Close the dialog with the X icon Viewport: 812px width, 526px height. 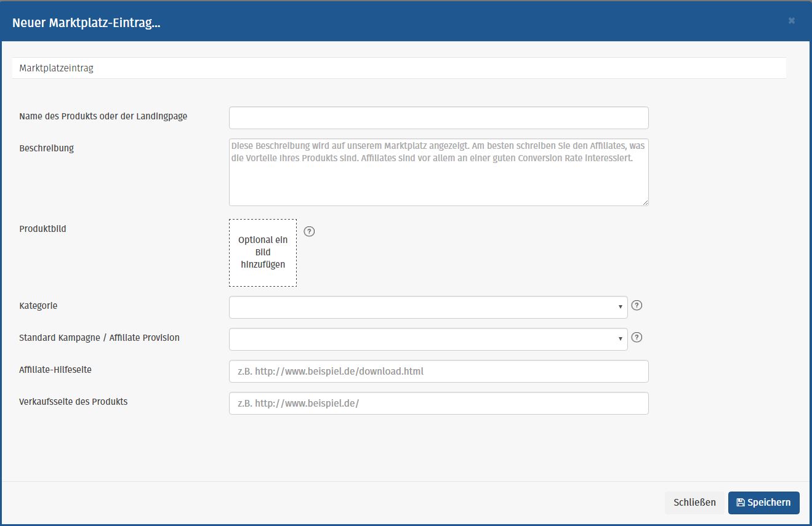tap(792, 21)
